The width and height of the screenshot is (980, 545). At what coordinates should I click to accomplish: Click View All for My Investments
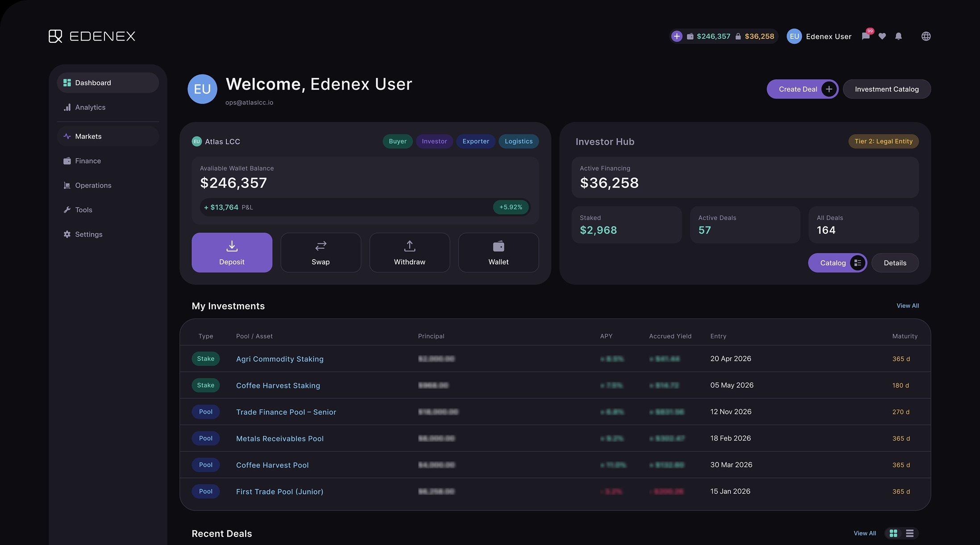click(x=908, y=306)
